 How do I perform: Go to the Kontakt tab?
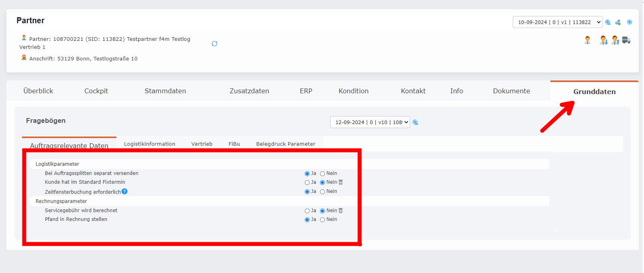[x=413, y=91]
